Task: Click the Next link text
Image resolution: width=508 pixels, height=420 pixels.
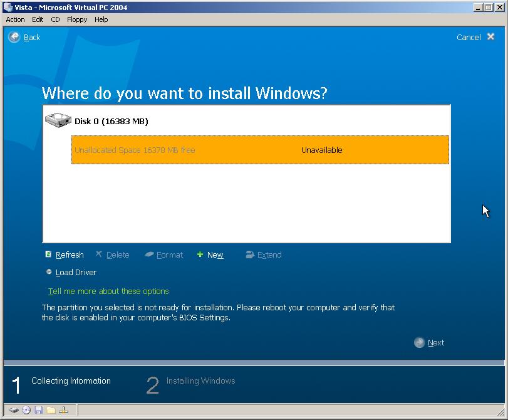Action: click(436, 342)
